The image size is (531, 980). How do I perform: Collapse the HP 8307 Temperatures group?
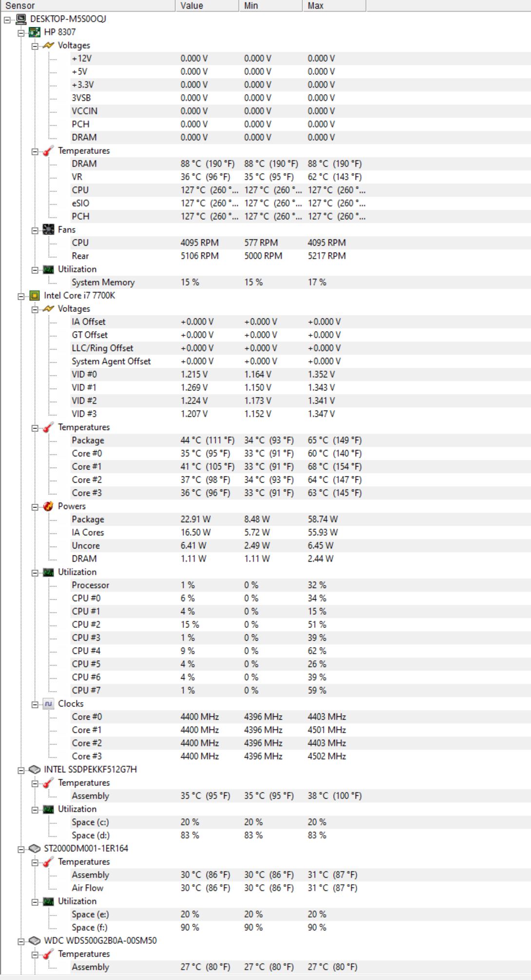point(35,152)
